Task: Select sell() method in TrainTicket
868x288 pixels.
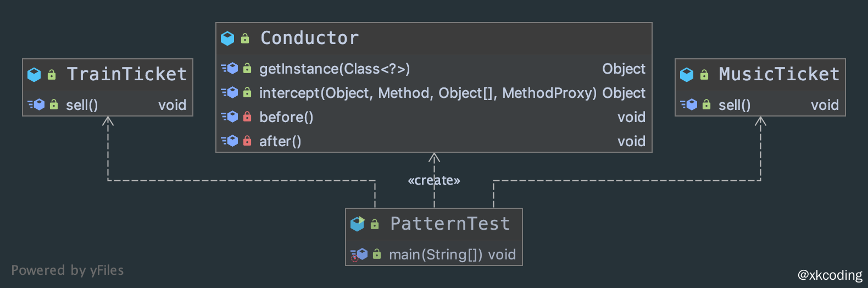Action: click(82, 105)
